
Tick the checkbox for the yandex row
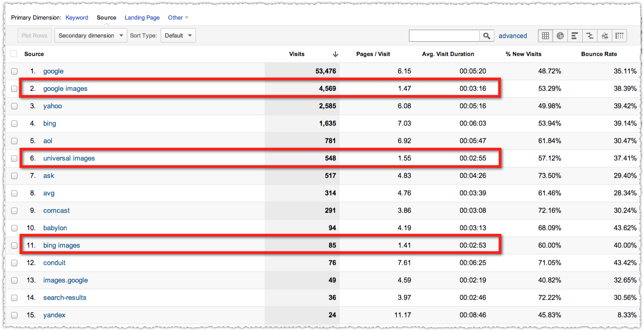14,315
